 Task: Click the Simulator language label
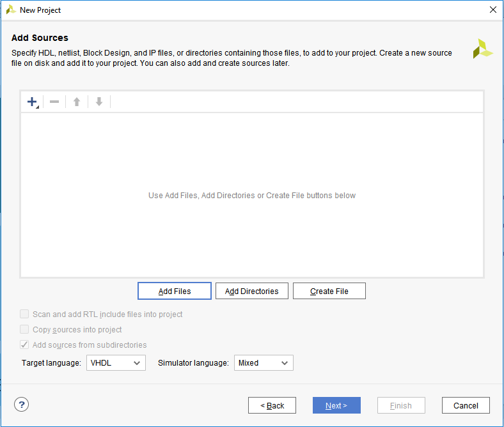[x=193, y=362]
